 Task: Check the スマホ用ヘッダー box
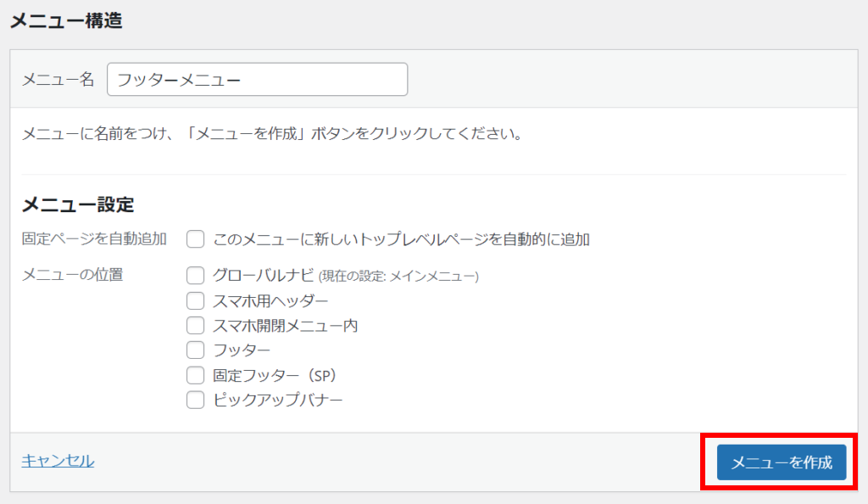(196, 300)
